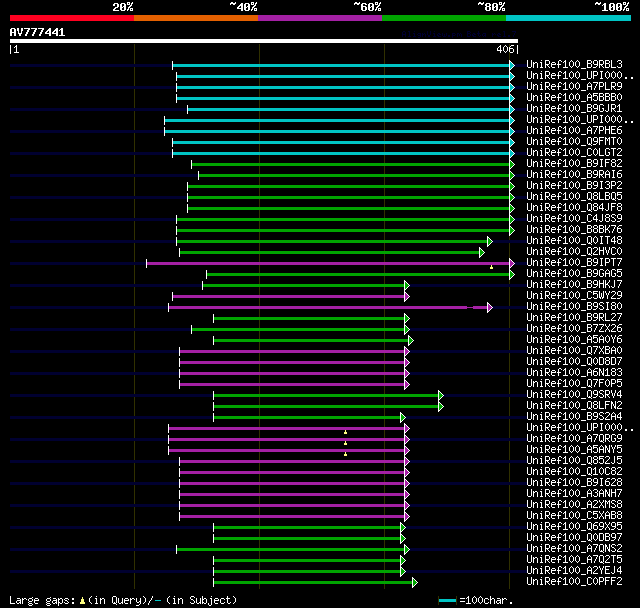Screen dimensions: 640x608
Task: Click the yellow gap marker on B9IPT7 row
Action: (x=491, y=267)
